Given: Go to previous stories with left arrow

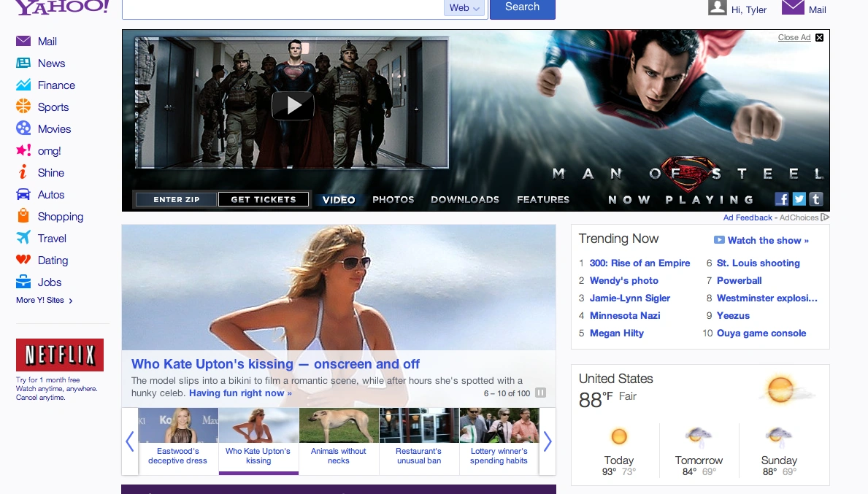Looking at the screenshot, I should pyautogui.click(x=129, y=441).
